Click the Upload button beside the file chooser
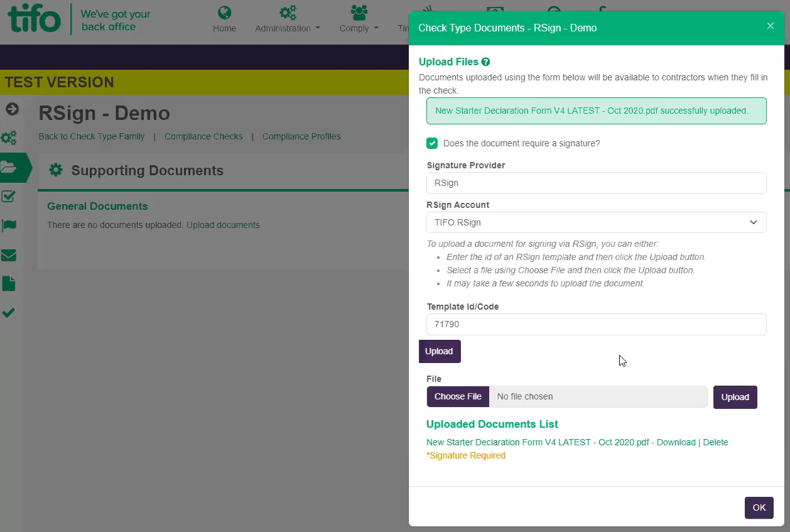 tap(735, 397)
